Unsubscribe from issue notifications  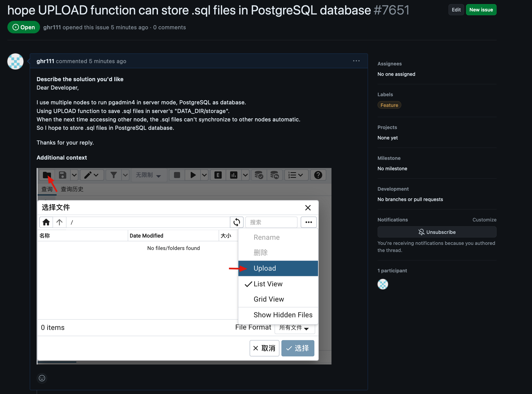tap(437, 232)
